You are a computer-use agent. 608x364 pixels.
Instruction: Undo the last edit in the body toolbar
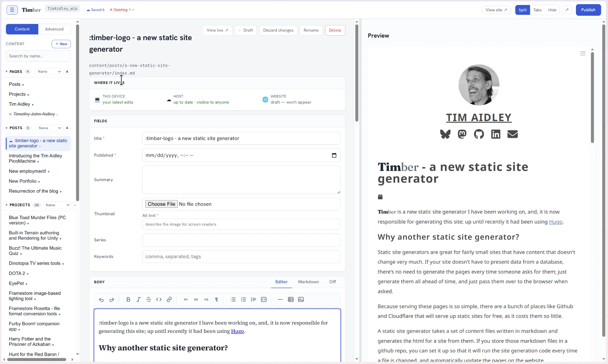point(101,300)
